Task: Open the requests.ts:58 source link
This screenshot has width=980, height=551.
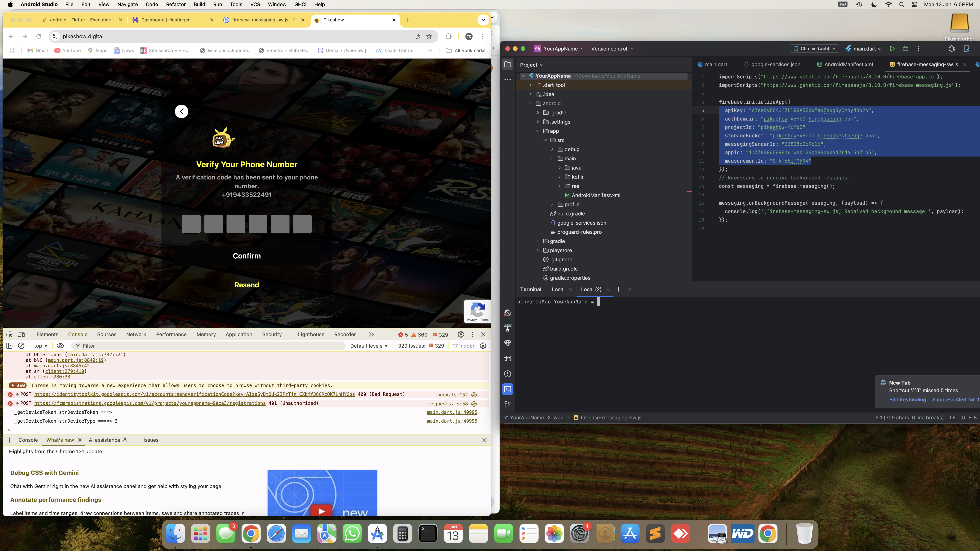Action: 448,404
